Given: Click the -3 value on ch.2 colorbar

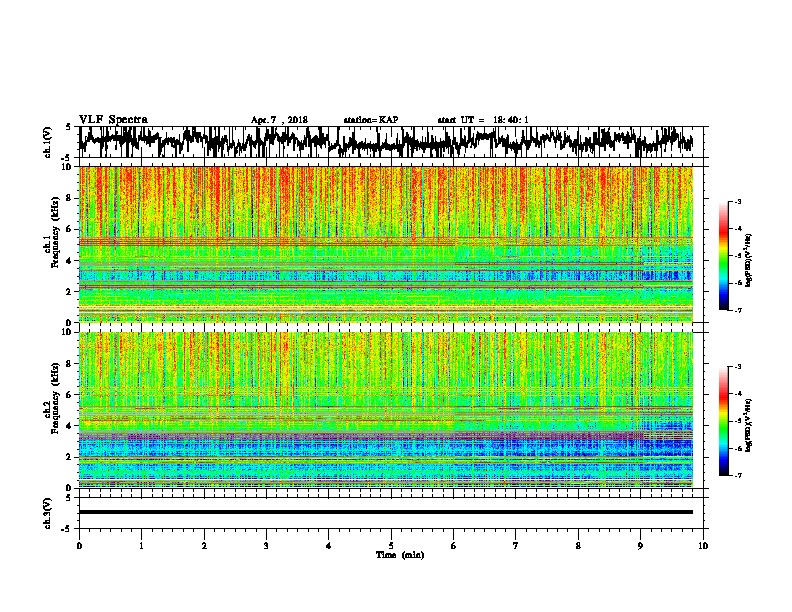Looking at the screenshot, I should [737, 367].
